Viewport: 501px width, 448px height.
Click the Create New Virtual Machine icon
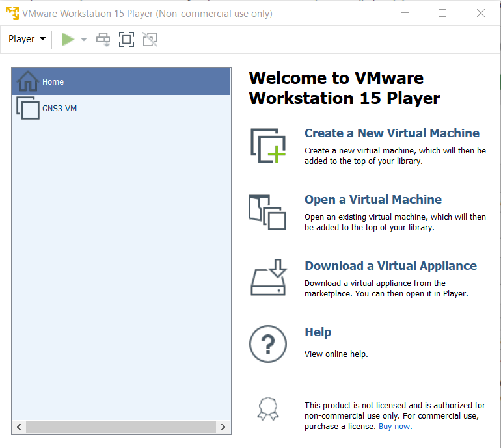268,146
